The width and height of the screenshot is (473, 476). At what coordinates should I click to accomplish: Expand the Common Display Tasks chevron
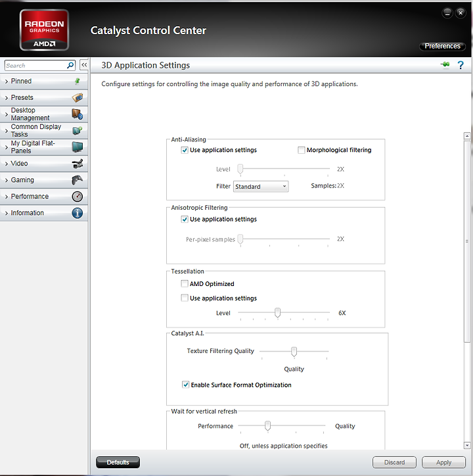click(7, 131)
